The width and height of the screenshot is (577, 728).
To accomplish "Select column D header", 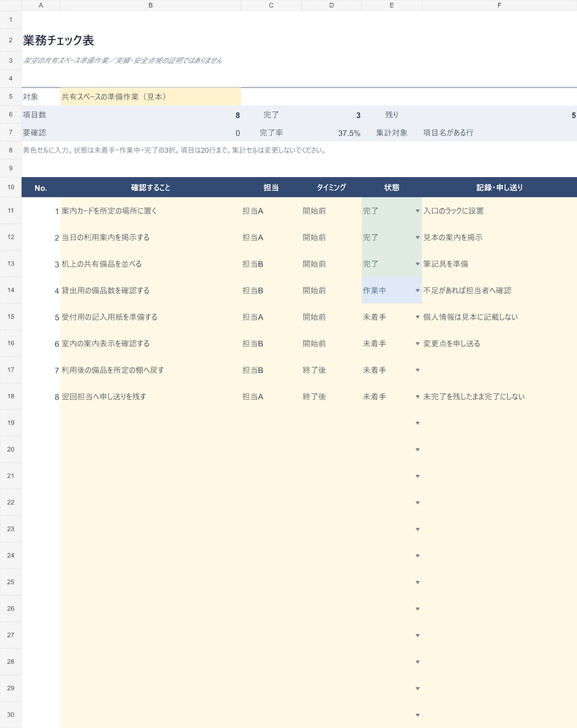I will coord(331,5).
